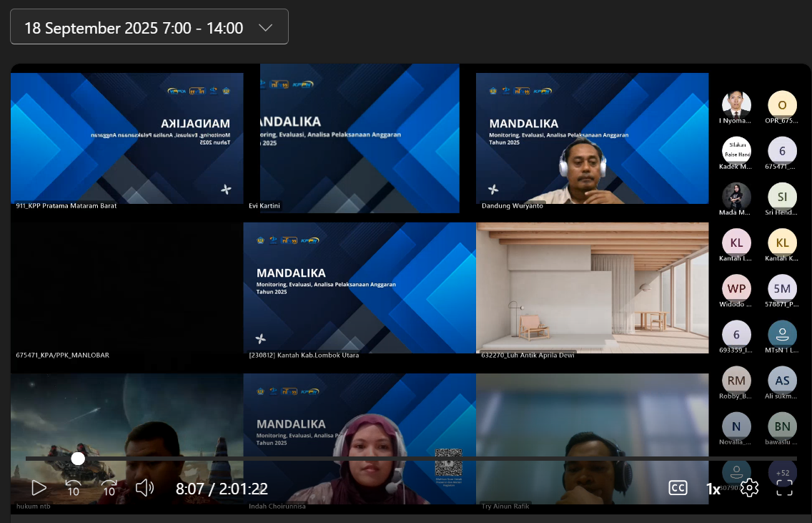
Task: Skip forward 10 seconds
Action: (109, 488)
